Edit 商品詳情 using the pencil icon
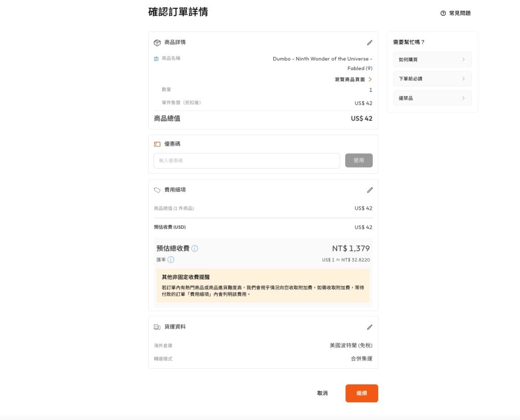The image size is (520, 420). pos(370,43)
